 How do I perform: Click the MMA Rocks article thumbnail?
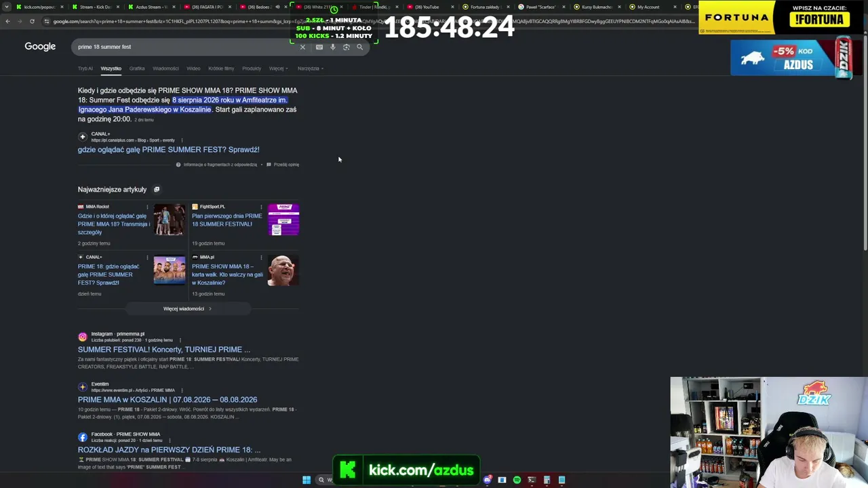coord(170,220)
